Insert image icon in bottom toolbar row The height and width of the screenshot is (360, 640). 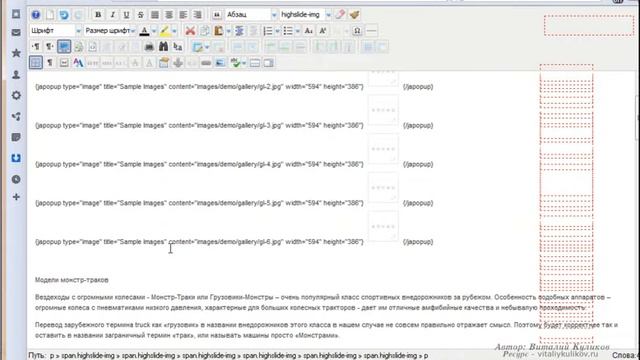(220, 63)
